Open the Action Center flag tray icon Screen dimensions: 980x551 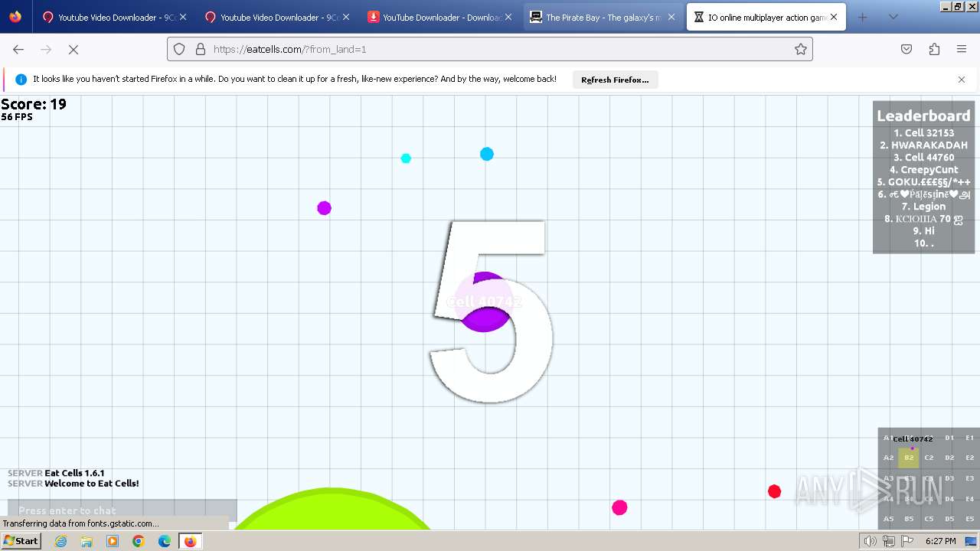(907, 541)
